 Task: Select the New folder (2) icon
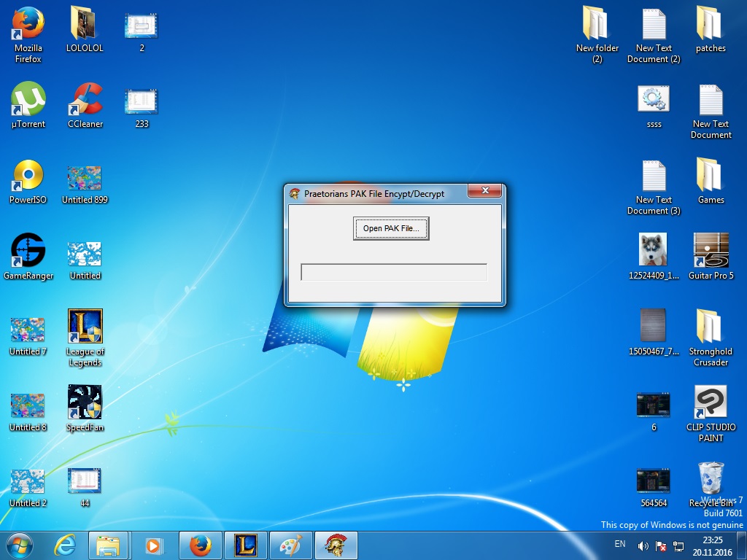pos(597,34)
